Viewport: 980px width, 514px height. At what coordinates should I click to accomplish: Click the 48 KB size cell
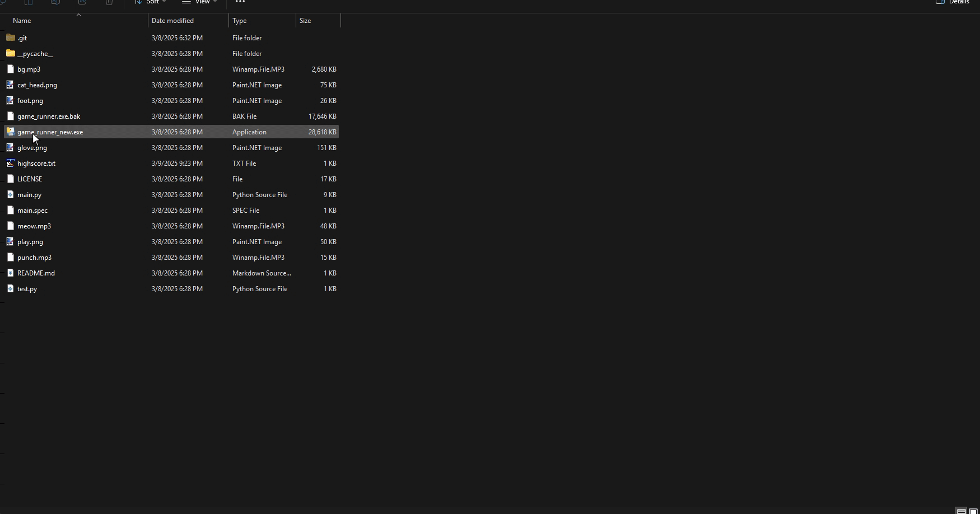pyautogui.click(x=328, y=226)
